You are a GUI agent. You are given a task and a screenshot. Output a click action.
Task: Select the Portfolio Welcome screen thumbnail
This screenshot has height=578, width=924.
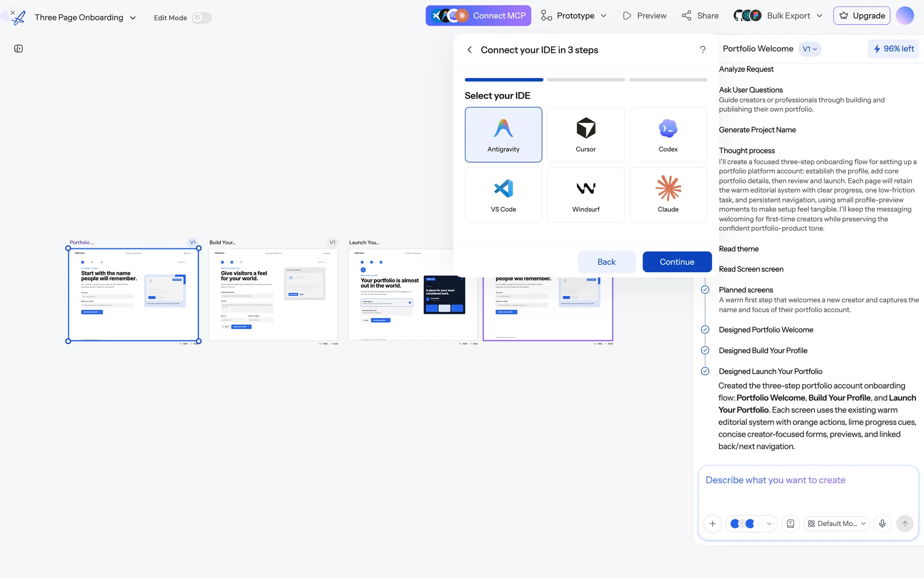[133, 294]
